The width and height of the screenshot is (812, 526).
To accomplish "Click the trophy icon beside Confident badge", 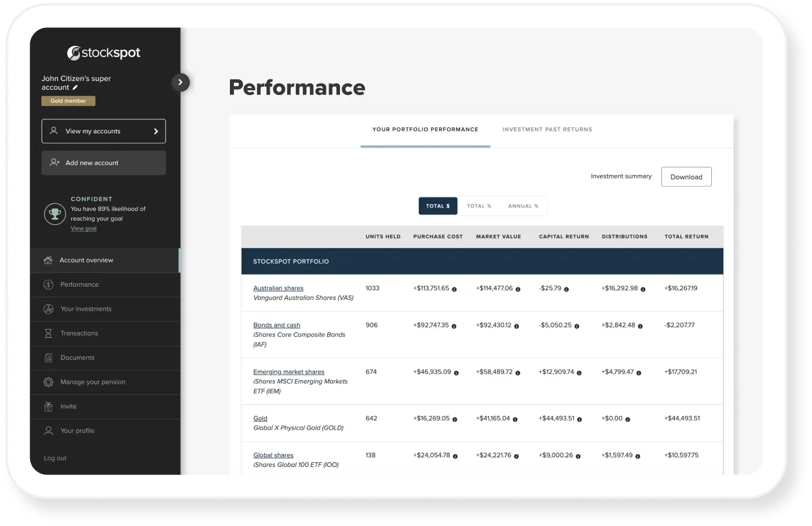I will point(54,214).
